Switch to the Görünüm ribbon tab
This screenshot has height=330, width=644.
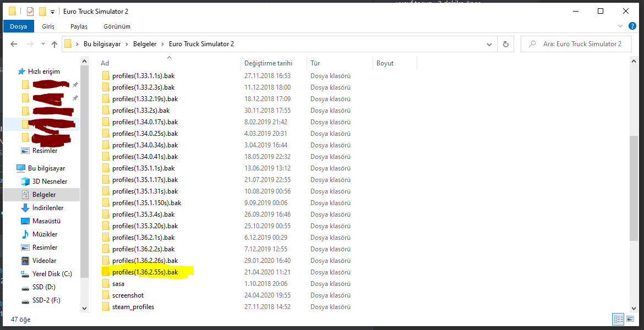pos(117,26)
